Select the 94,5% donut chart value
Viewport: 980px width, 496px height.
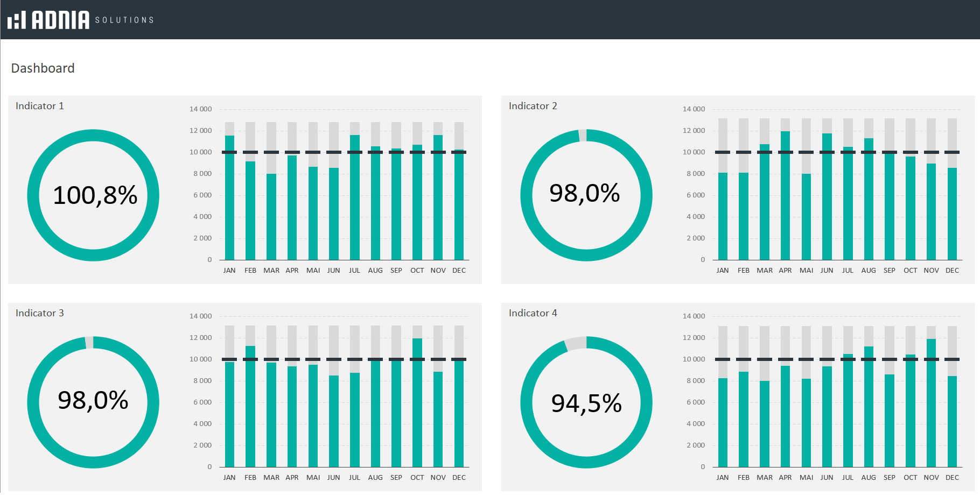tap(586, 403)
